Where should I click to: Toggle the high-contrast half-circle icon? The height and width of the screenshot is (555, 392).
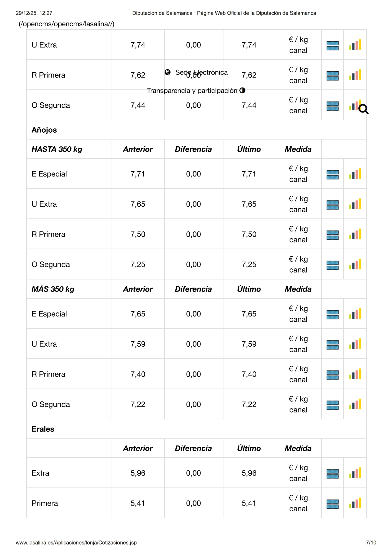tap(242, 90)
